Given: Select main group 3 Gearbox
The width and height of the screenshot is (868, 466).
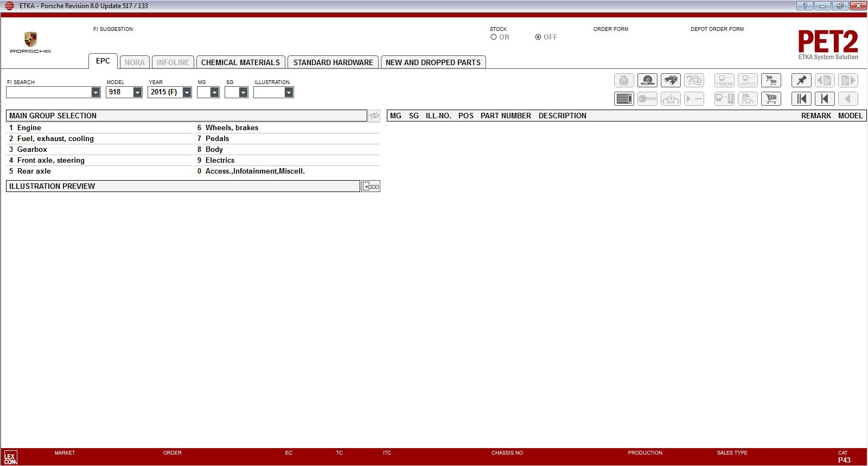Looking at the screenshot, I should pos(99,150).
